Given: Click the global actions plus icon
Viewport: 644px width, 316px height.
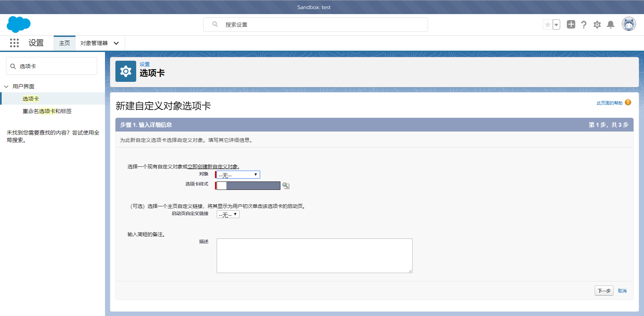Looking at the screenshot, I should (x=571, y=24).
